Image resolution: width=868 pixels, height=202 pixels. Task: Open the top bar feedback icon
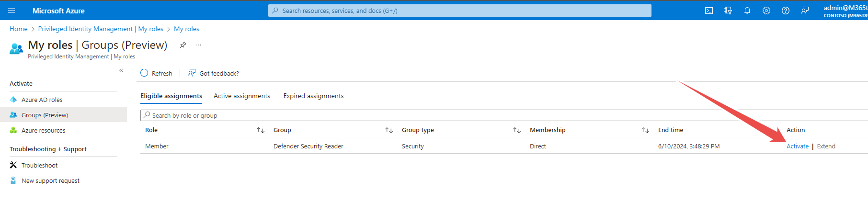click(x=805, y=11)
